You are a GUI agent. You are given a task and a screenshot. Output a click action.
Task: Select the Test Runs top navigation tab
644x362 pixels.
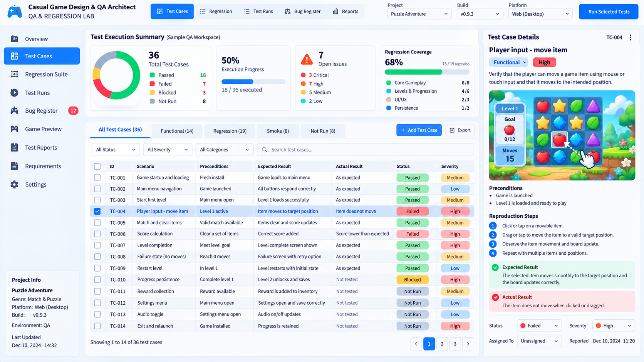click(258, 12)
